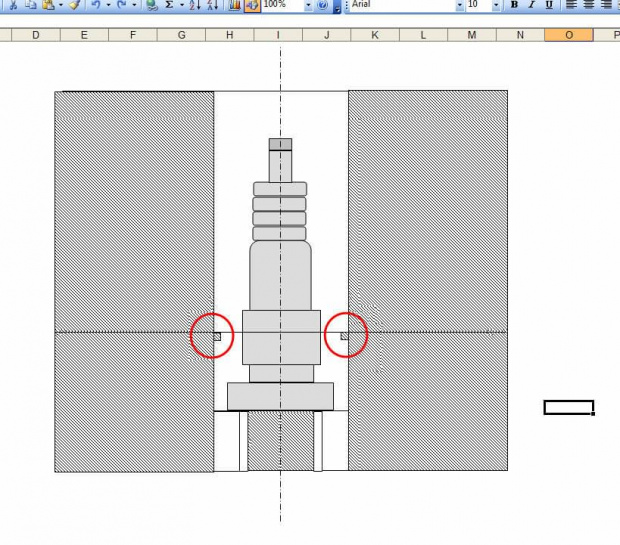Open the Paste options dropdown arrow
The width and height of the screenshot is (620, 545).
tap(61, 5)
